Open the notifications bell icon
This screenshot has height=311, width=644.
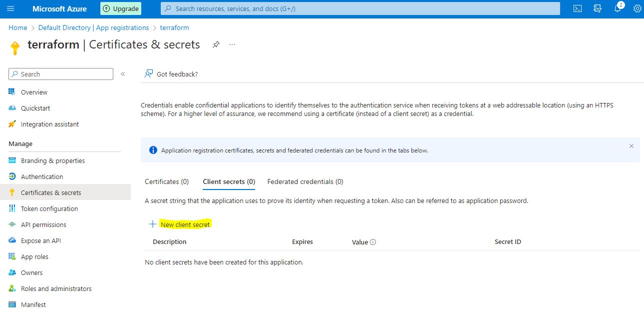click(618, 8)
